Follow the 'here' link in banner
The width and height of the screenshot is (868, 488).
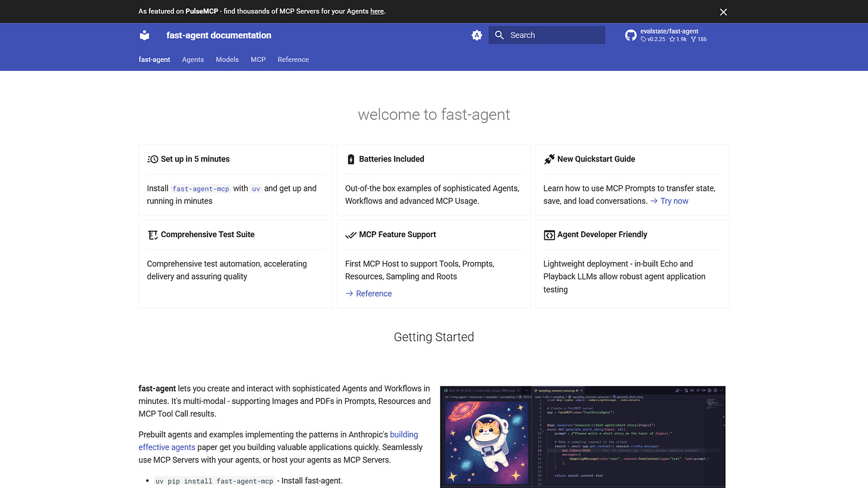pyautogui.click(x=377, y=11)
